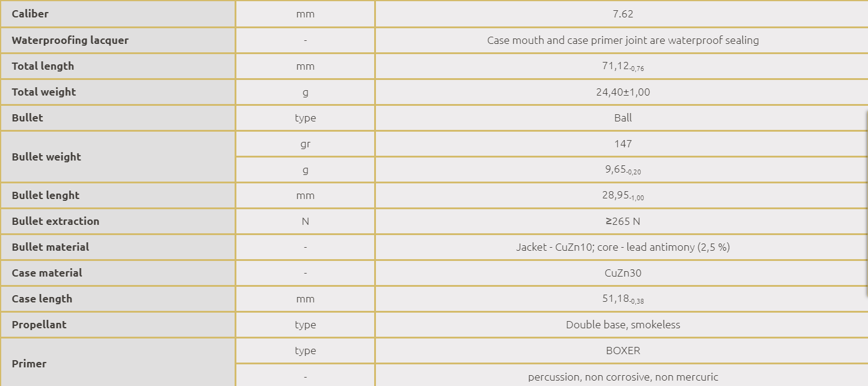This screenshot has width=868, height=386.
Task: Click the Waterproofing lacquer label
Action: [70, 40]
